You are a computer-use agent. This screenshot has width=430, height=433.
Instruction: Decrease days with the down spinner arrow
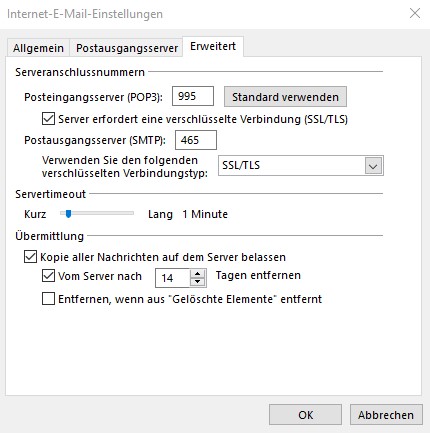click(x=198, y=282)
